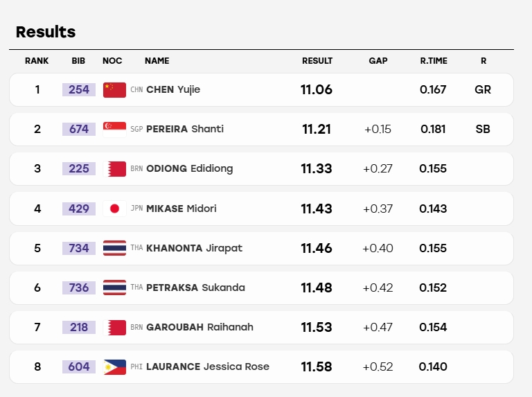
Task: Click the Philippines flag icon
Action: 115,367
